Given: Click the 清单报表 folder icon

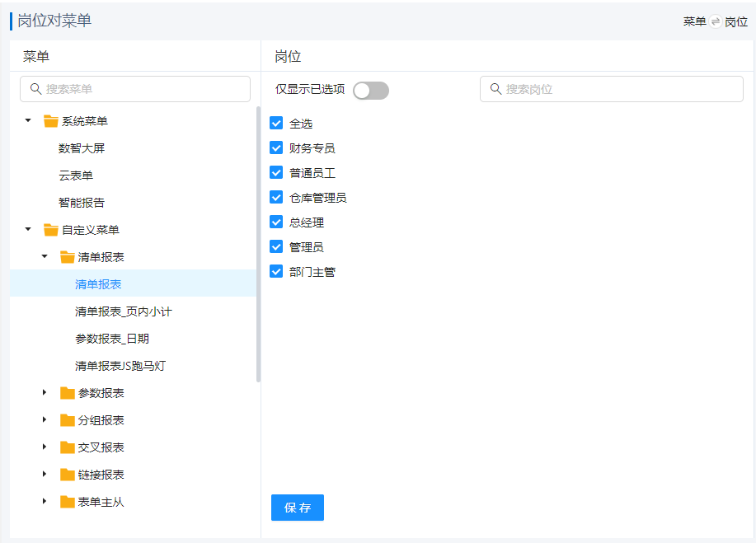Looking at the screenshot, I should pyautogui.click(x=68, y=257).
